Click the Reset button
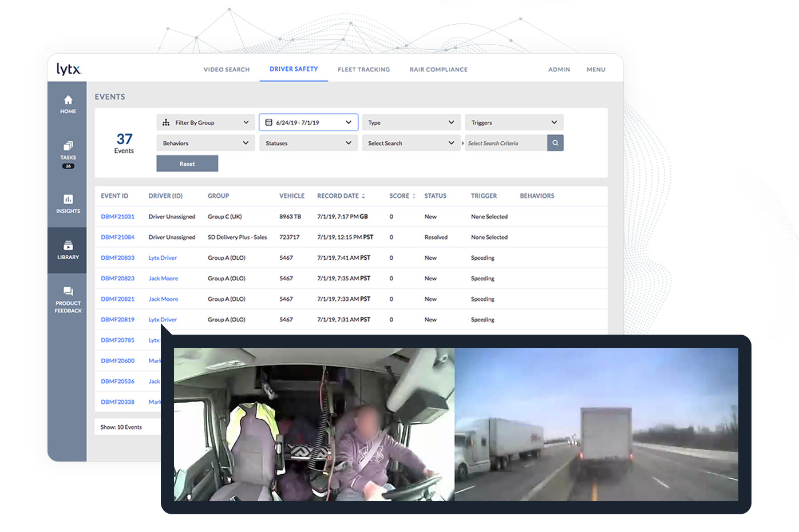 pyautogui.click(x=187, y=164)
